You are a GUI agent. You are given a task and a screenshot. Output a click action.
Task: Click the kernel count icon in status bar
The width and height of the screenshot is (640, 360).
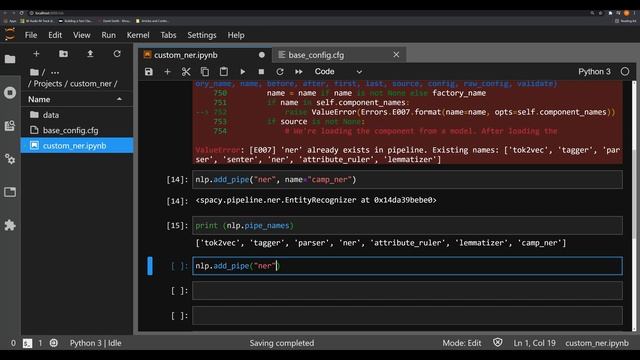coord(53,343)
